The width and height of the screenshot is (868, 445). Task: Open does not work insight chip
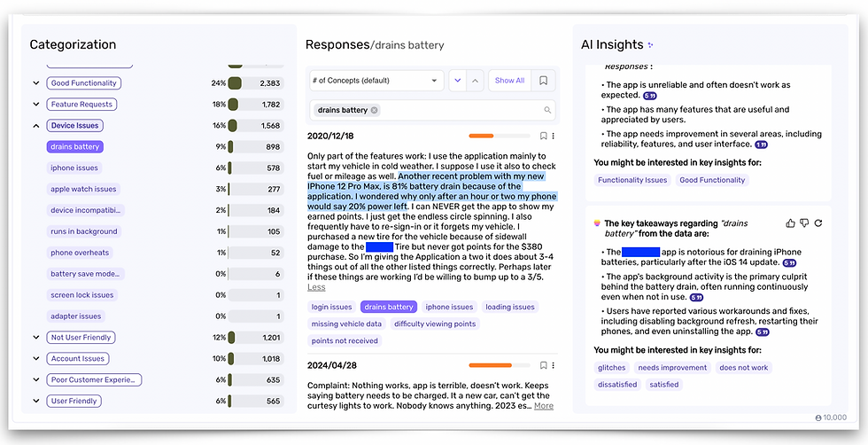pyautogui.click(x=744, y=368)
